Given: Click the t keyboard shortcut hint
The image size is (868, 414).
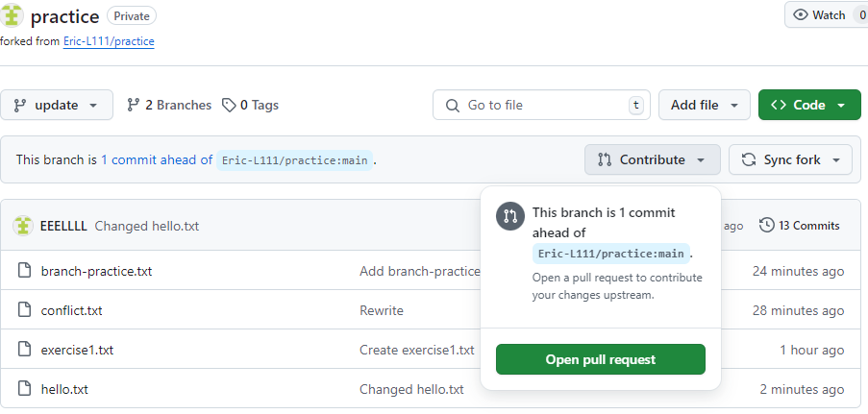Looking at the screenshot, I should point(636,105).
